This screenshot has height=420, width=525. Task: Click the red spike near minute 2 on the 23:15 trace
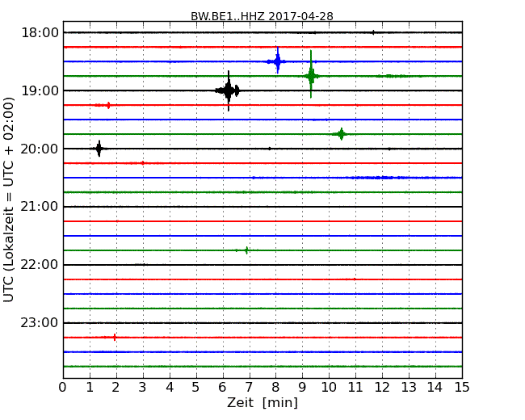click(x=114, y=338)
